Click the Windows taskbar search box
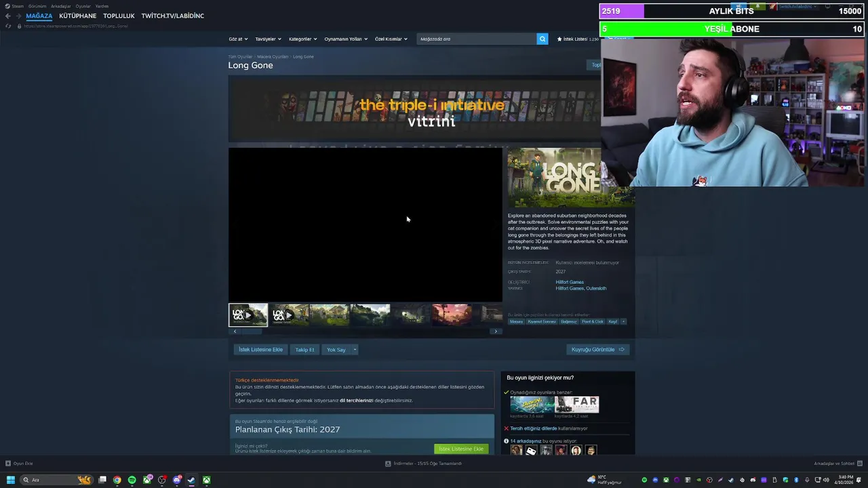The height and width of the screenshot is (488, 868). tap(57, 480)
